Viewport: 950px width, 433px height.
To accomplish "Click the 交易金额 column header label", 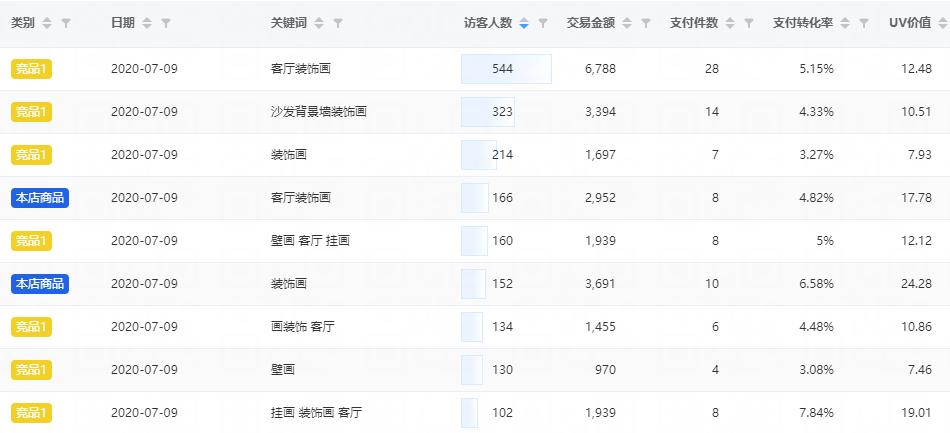I will click(x=591, y=23).
